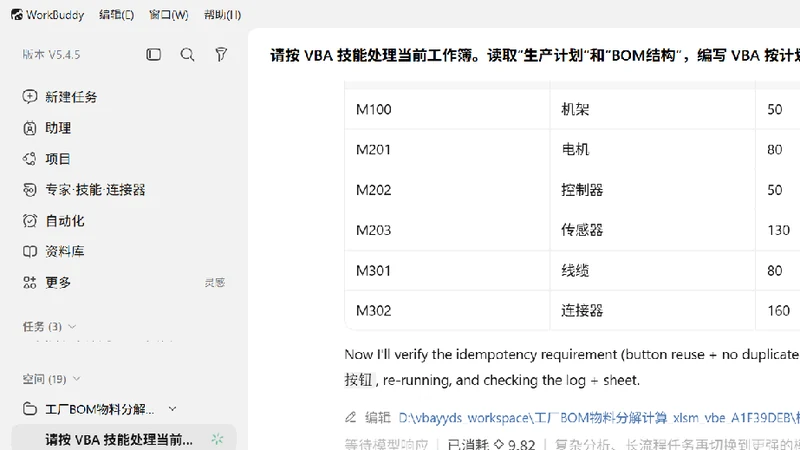800x450 pixels.
Task: Click the conversation title beginning 请按 VBA 技能
Action: coord(535,55)
